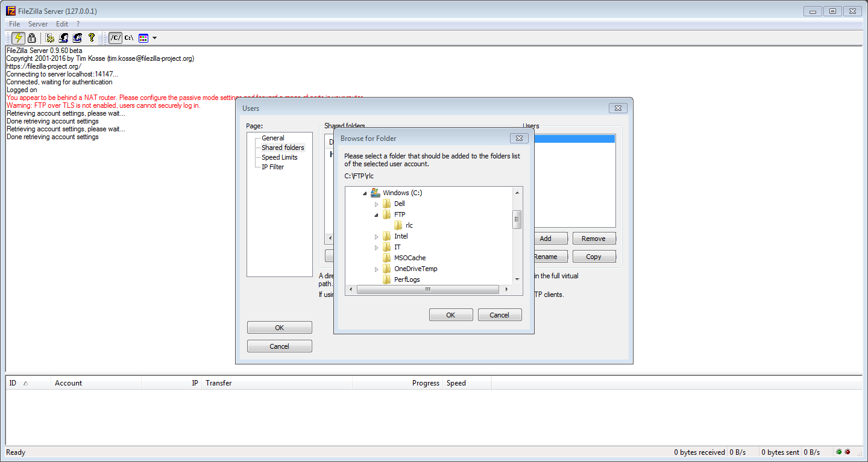The image size is (868, 462).
Task: Select the C:\ path display toolbar button
Action: pos(129,38)
